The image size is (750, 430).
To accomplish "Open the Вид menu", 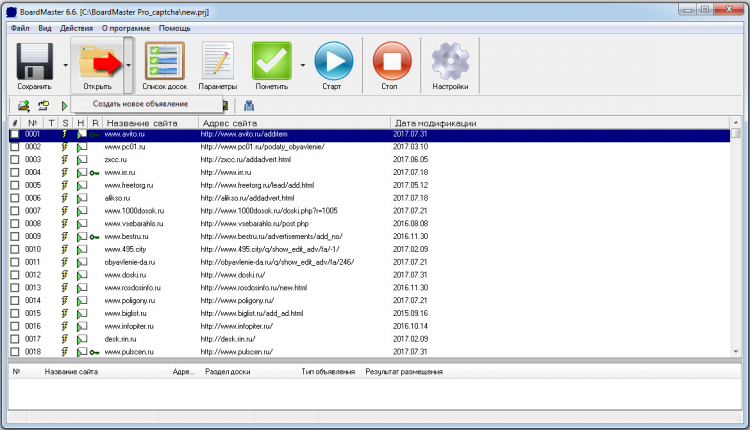I will tap(44, 28).
